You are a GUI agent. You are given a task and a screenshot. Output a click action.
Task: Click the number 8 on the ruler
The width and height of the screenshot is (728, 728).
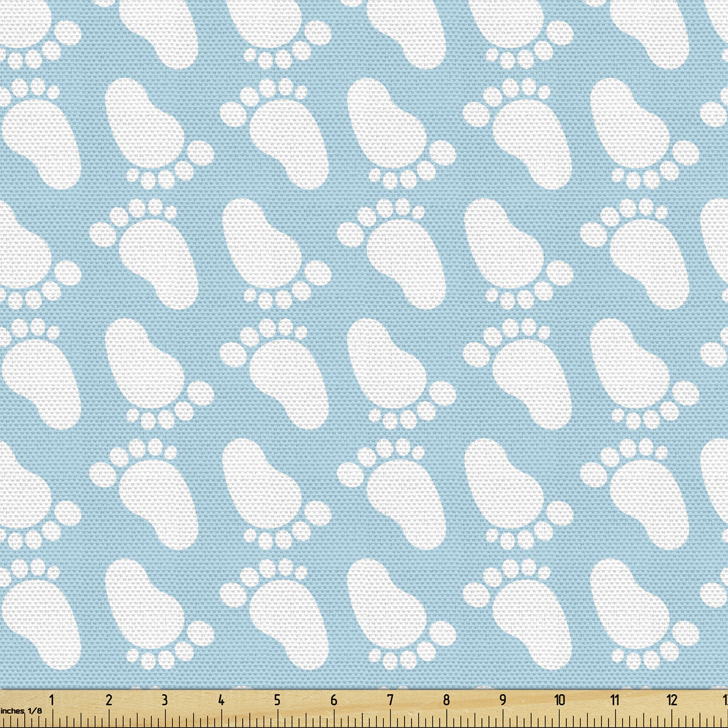[x=447, y=700]
